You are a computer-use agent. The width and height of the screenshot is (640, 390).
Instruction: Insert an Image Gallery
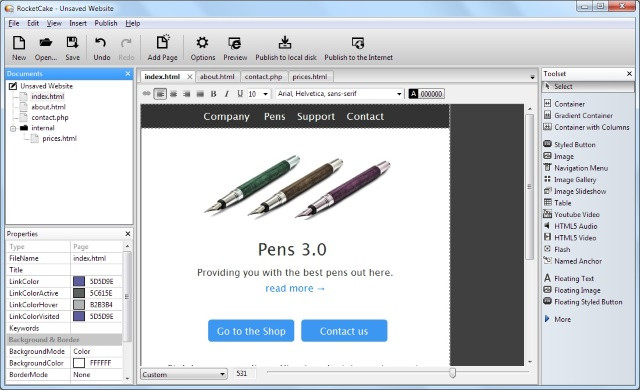pyautogui.click(x=570, y=179)
